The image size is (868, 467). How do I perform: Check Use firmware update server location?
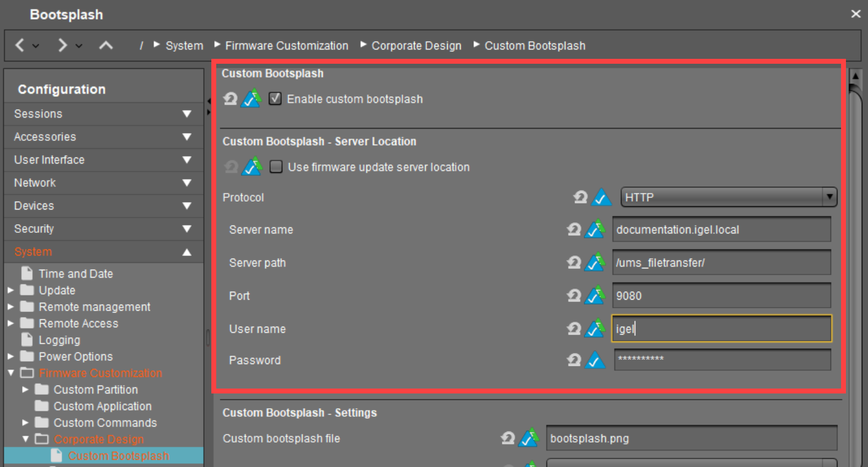tap(276, 167)
